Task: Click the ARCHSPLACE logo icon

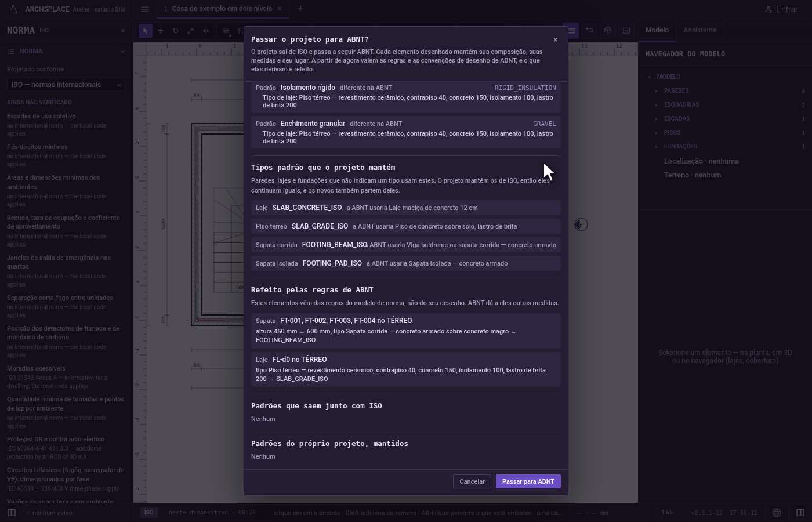Action: click(14, 9)
